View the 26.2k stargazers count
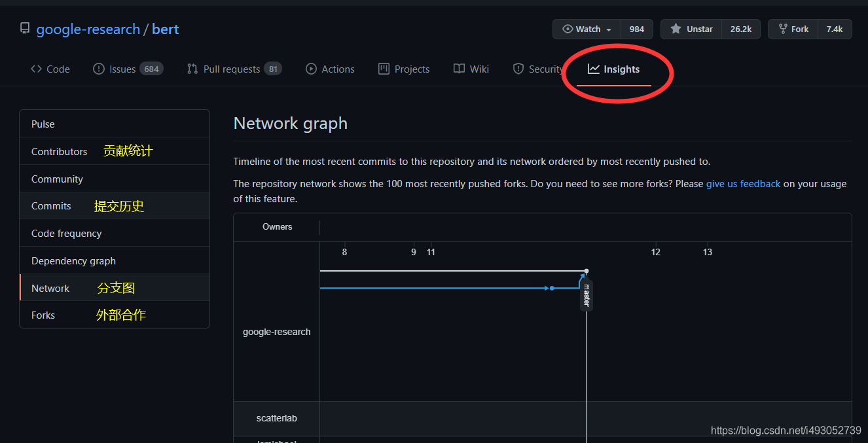Viewport: 868px width, 443px height. coord(741,29)
